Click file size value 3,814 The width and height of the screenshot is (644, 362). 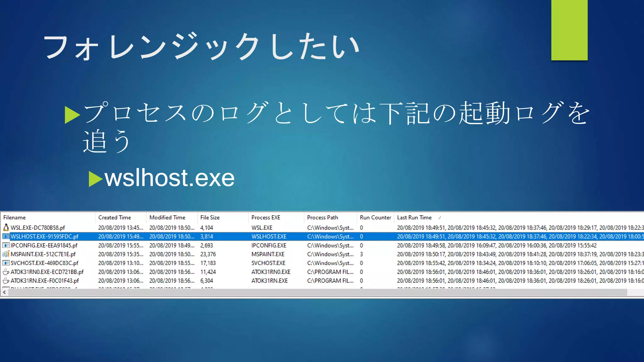pos(207,236)
